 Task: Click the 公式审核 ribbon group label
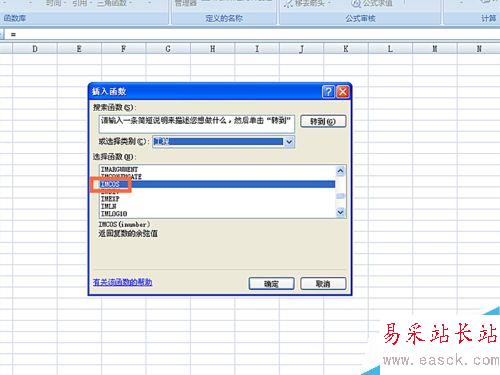360,18
